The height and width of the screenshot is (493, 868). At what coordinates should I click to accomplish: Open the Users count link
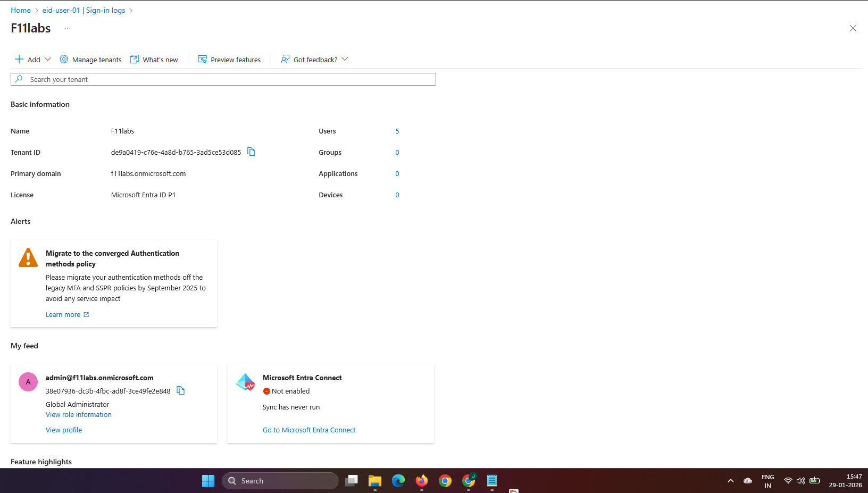tap(397, 131)
